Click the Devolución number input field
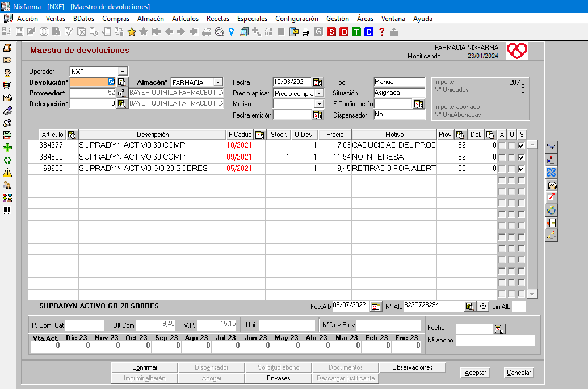588x389 pixels. point(93,82)
